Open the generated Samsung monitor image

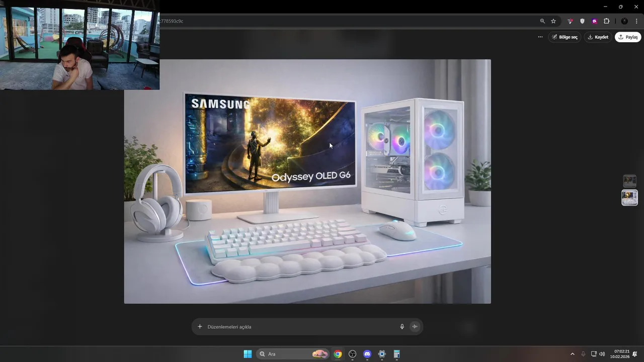click(307, 182)
